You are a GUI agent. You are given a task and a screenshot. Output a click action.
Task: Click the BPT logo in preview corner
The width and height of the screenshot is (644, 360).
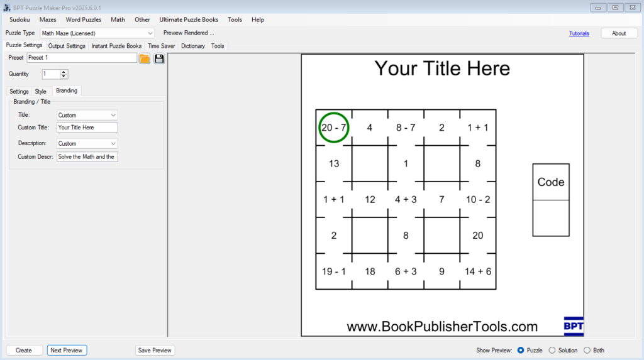coord(574,326)
